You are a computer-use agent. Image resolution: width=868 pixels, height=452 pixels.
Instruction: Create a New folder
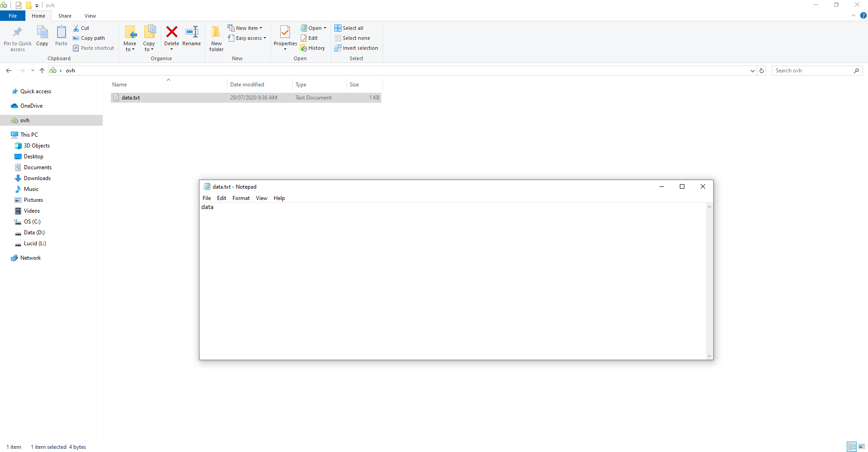tap(216, 38)
